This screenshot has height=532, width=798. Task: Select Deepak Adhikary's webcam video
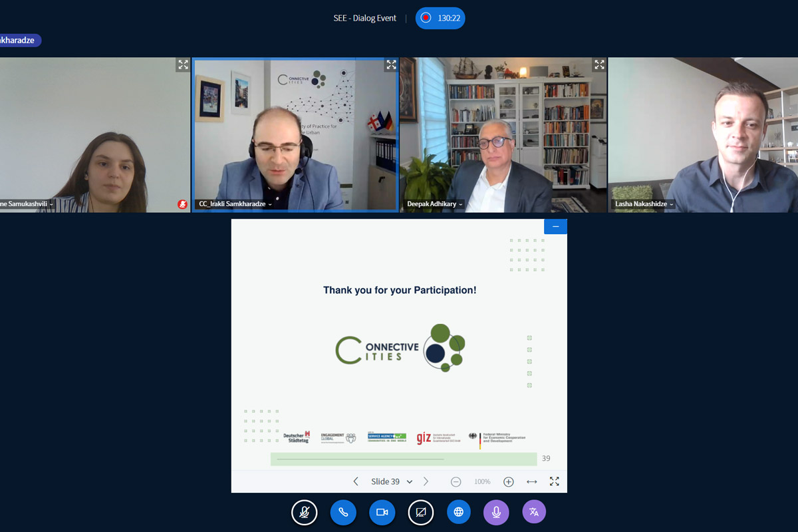click(x=503, y=135)
